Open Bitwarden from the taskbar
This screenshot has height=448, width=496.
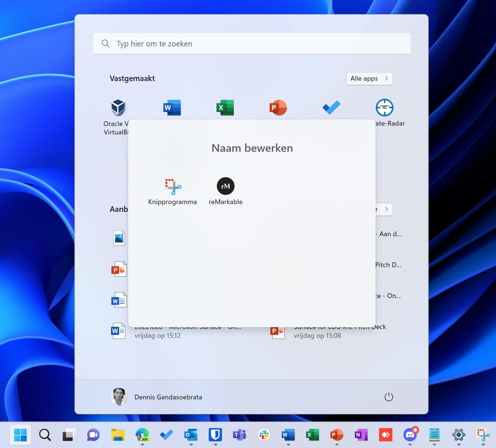pos(215,435)
